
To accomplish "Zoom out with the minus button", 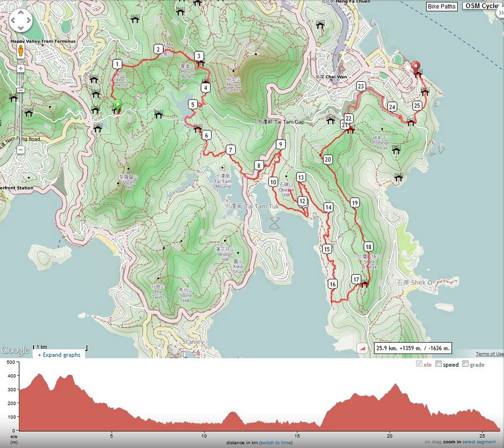I will pos(21,150).
